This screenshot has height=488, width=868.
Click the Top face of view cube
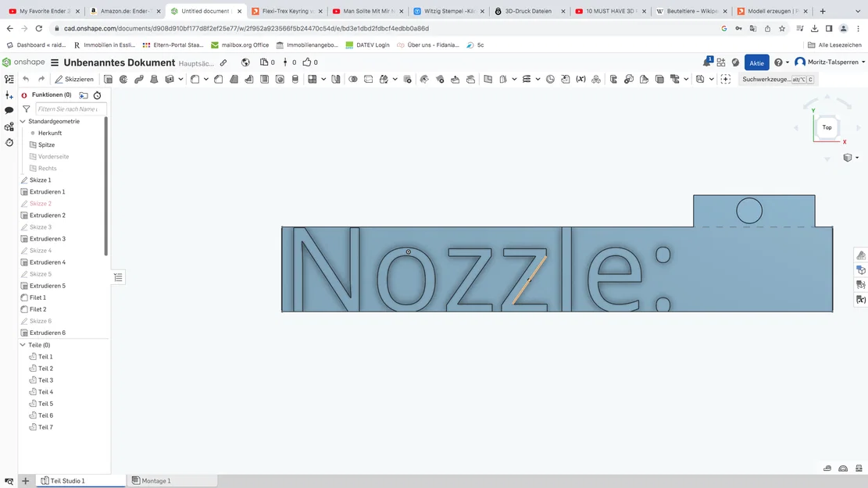pos(827,127)
